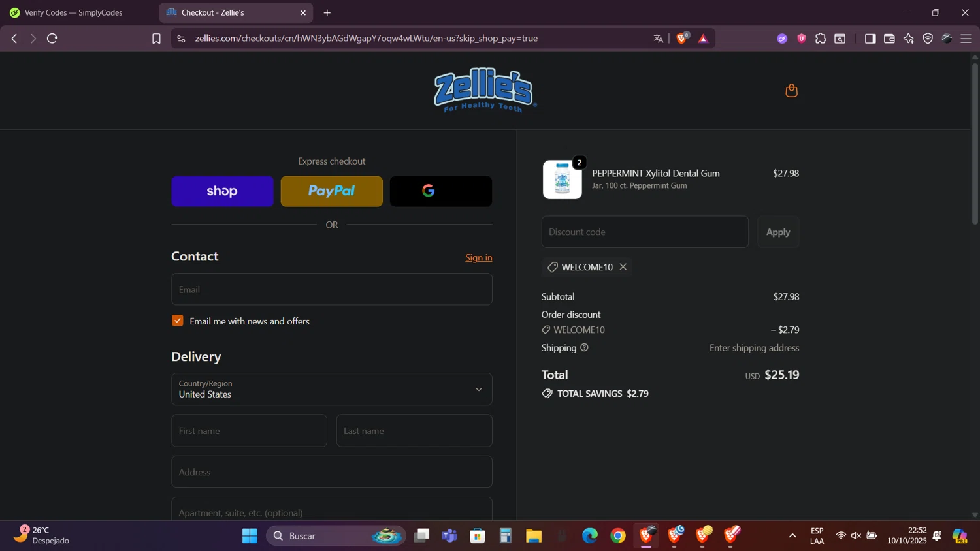The height and width of the screenshot is (551, 980).
Task: Pay with PayPal express button
Action: coord(331,191)
